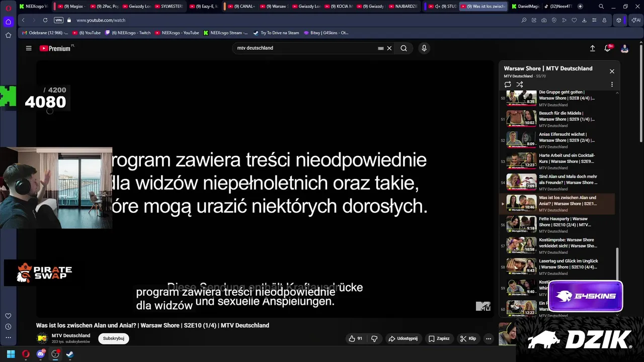
Task: Reload the page
Action: point(45,20)
